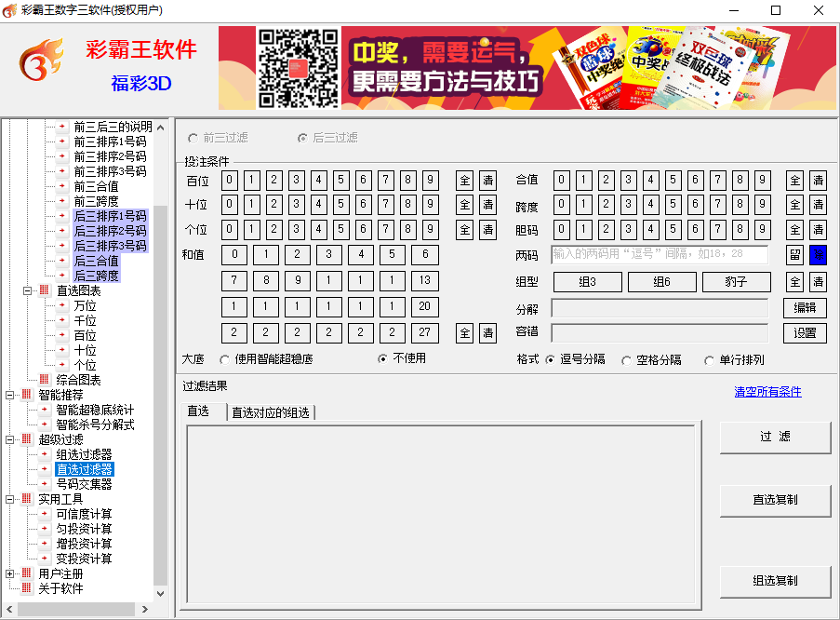Click 清 button for 十位 row
This screenshot has width=840, height=620.
[x=487, y=205]
